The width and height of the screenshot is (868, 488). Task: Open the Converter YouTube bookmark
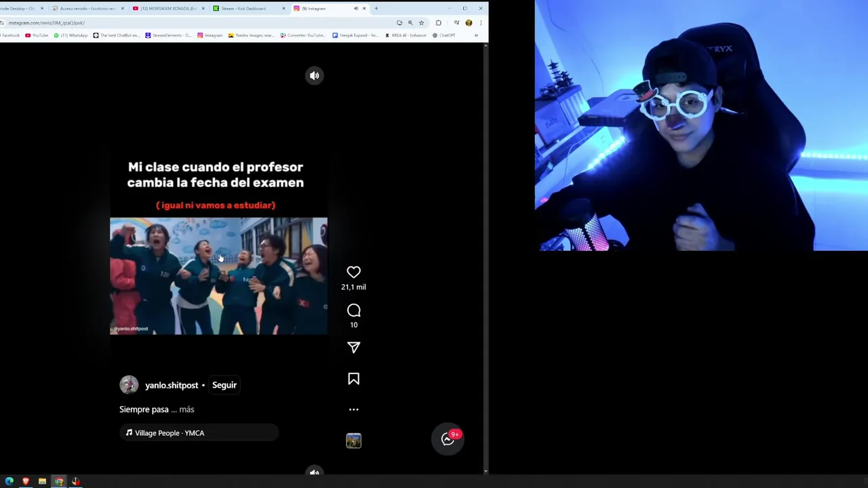tap(303, 35)
